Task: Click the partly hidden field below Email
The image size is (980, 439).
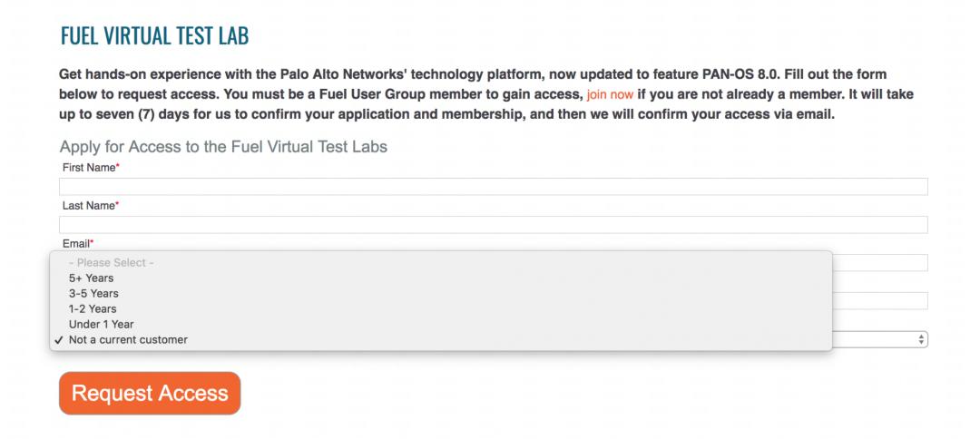Action: (878, 301)
